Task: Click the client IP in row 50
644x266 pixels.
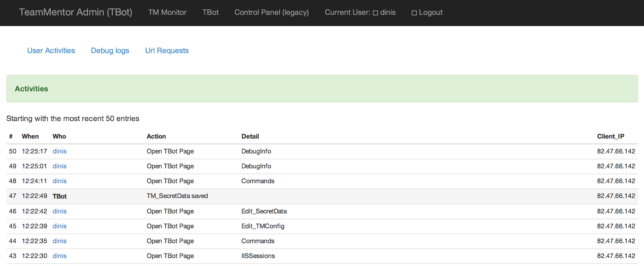Action: (616, 151)
